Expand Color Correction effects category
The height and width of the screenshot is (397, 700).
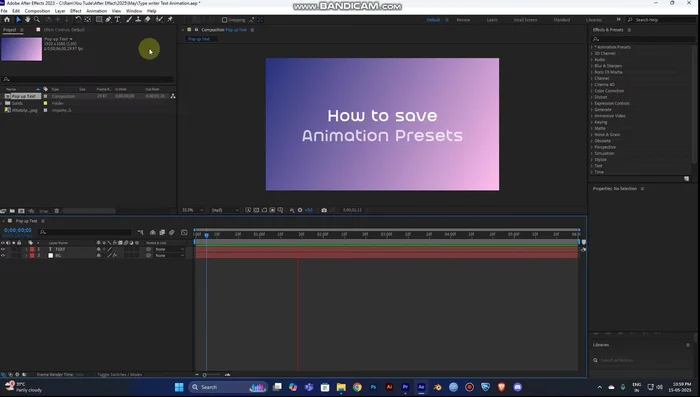592,91
